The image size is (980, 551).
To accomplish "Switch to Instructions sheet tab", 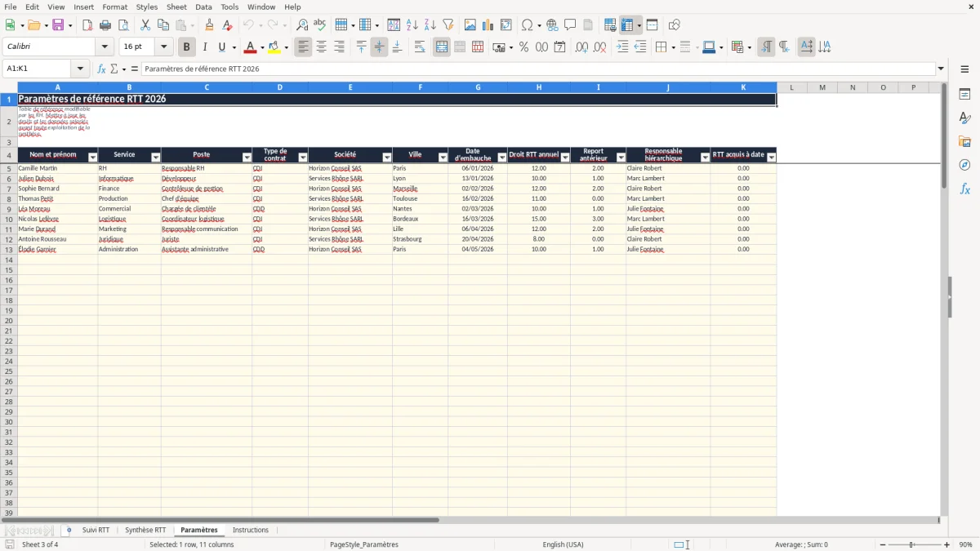I will [251, 530].
